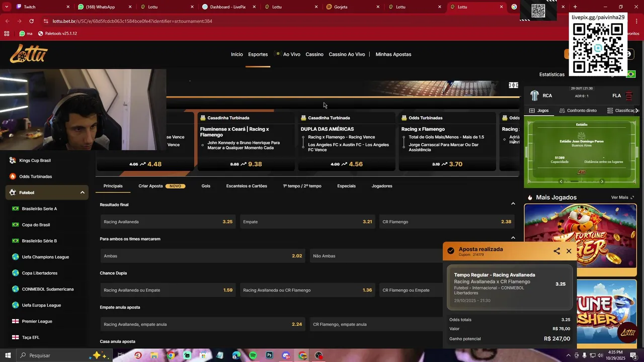Open Cassino Ao Vivo
644x362 pixels.
[x=347, y=54]
